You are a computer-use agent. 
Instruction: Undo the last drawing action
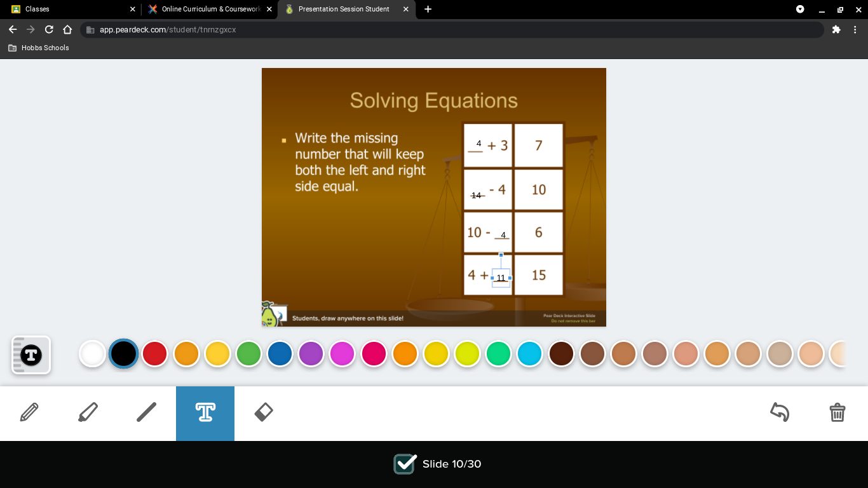pyautogui.click(x=780, y=412)
